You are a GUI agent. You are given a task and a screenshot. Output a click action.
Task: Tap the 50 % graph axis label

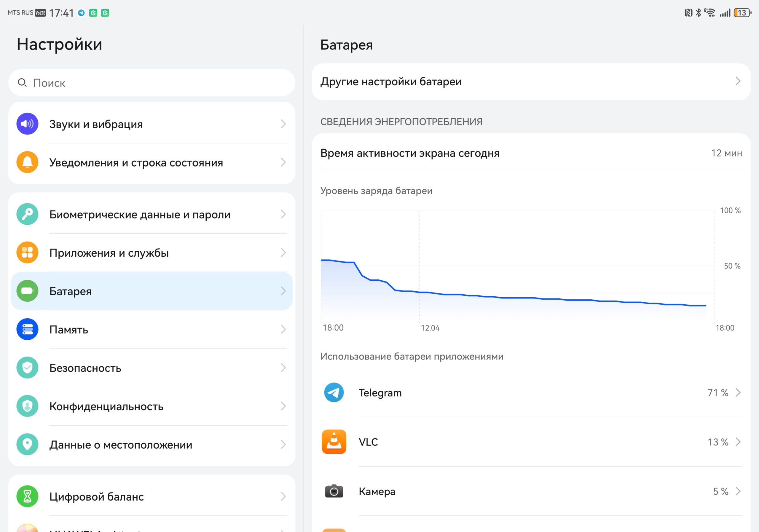[732, 266]
